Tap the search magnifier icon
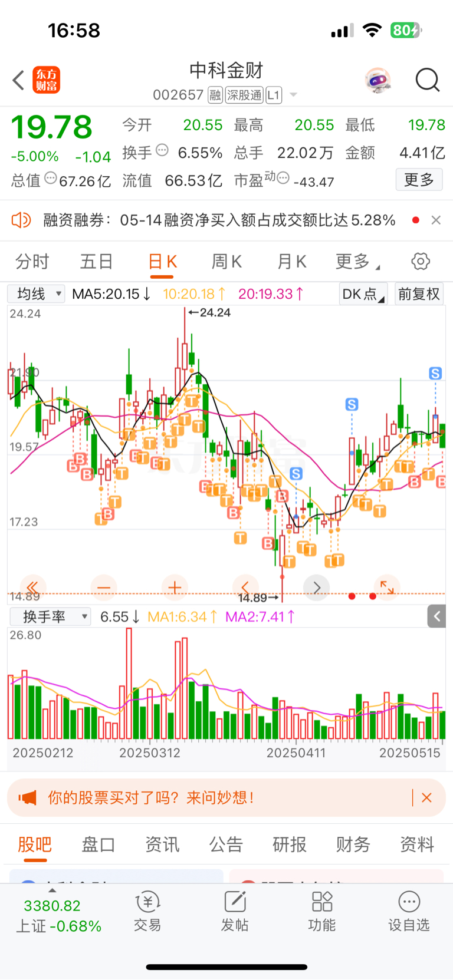 428,80
